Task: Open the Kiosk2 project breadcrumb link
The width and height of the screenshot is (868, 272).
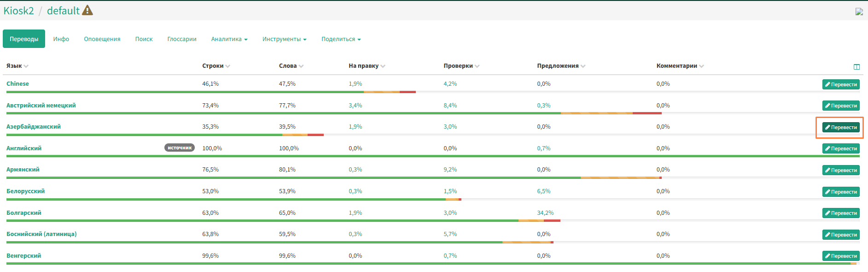Action: (x=18, y=11)
